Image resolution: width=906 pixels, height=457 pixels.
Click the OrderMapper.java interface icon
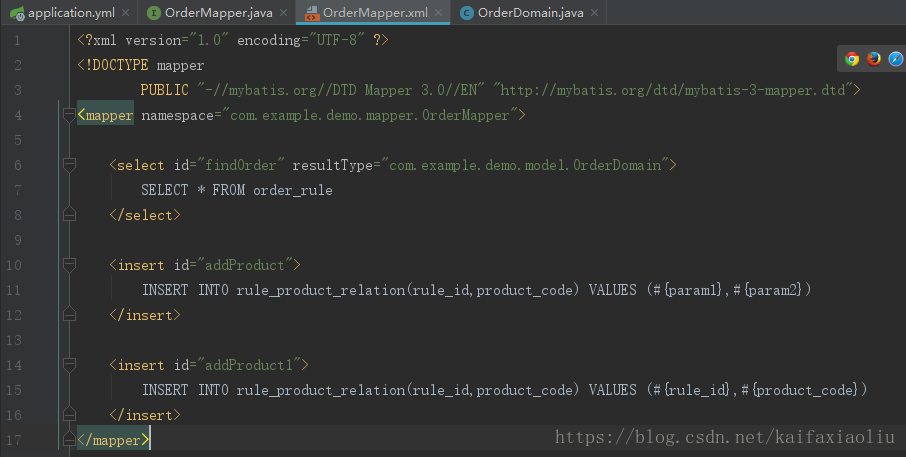coord(154,13)
